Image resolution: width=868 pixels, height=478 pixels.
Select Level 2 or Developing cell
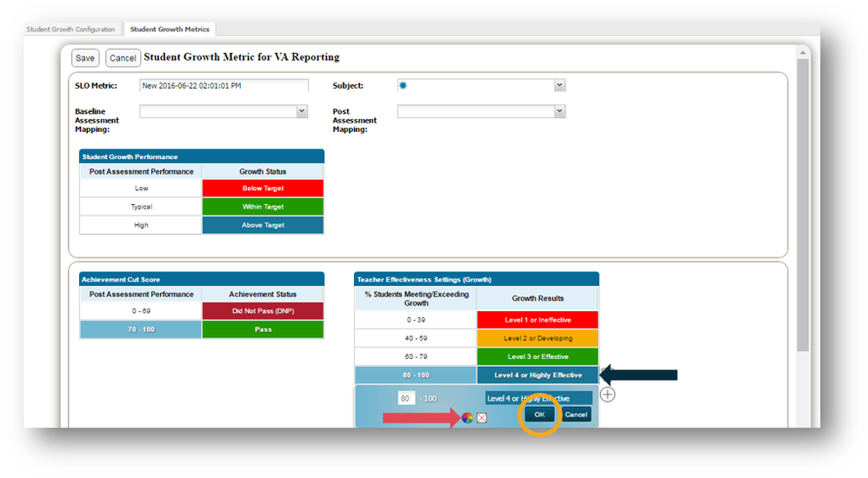coord(537,338)
